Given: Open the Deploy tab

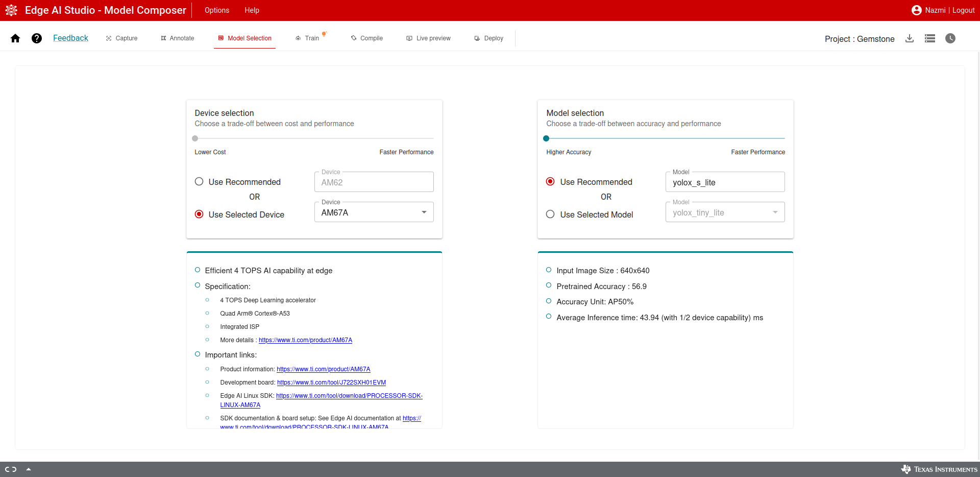Looking at the screenshot, I should pos(489,38).
